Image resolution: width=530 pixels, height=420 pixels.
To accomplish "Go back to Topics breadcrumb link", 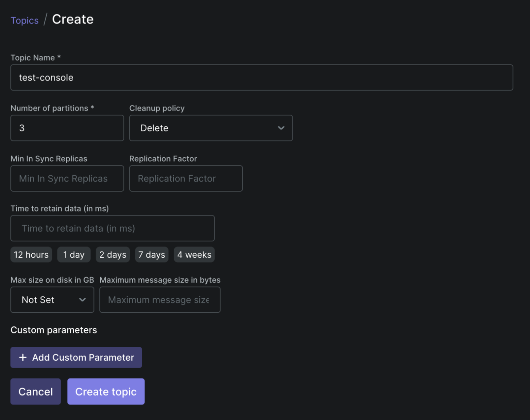I will [x=24, y=20].
